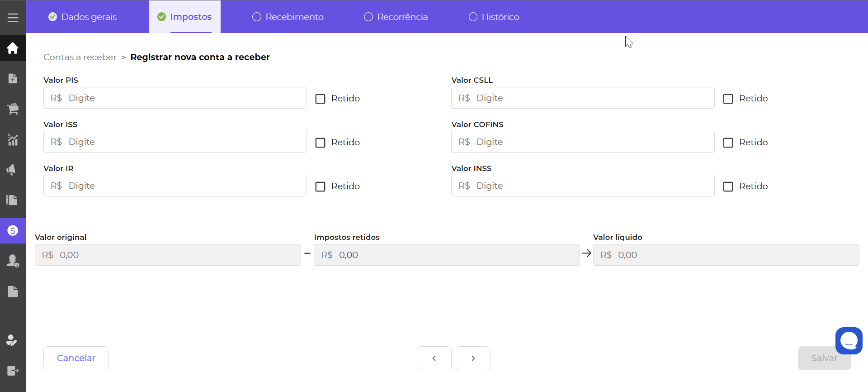This screenshot has height=392, width=868.
Task: Check Retido for Valor INSS
Action: tap(728, 186)
